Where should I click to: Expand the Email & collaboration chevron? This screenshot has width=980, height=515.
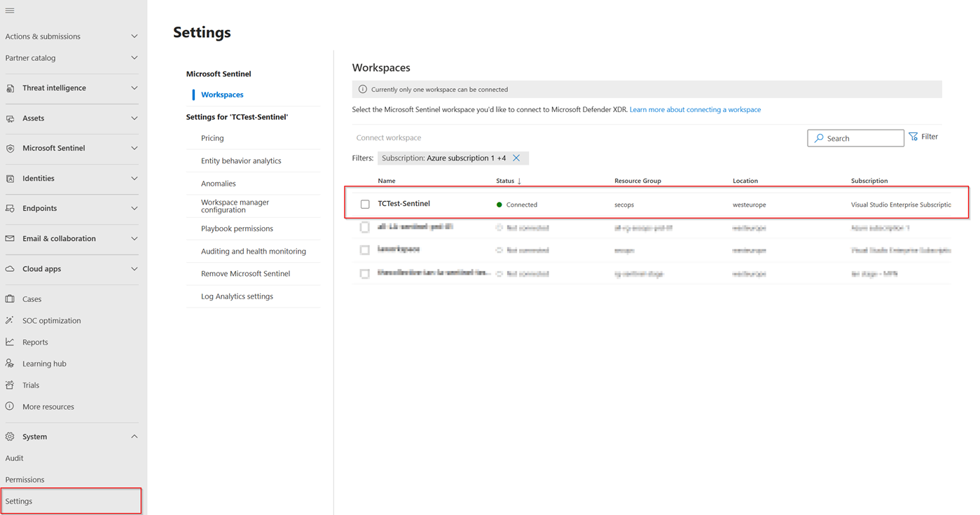pyautogui.click(x=134, y=239)
